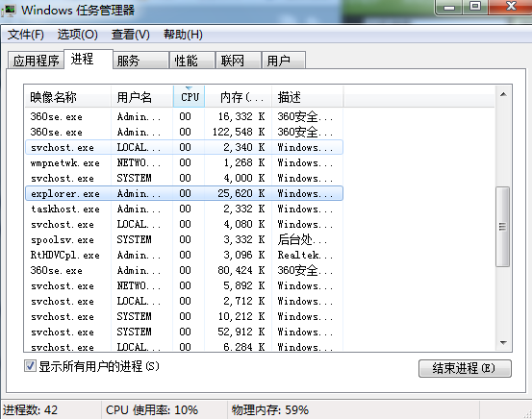Toggle 显示所有用户的进程 checkbox
532x419 pixels.
coord(30,366)
